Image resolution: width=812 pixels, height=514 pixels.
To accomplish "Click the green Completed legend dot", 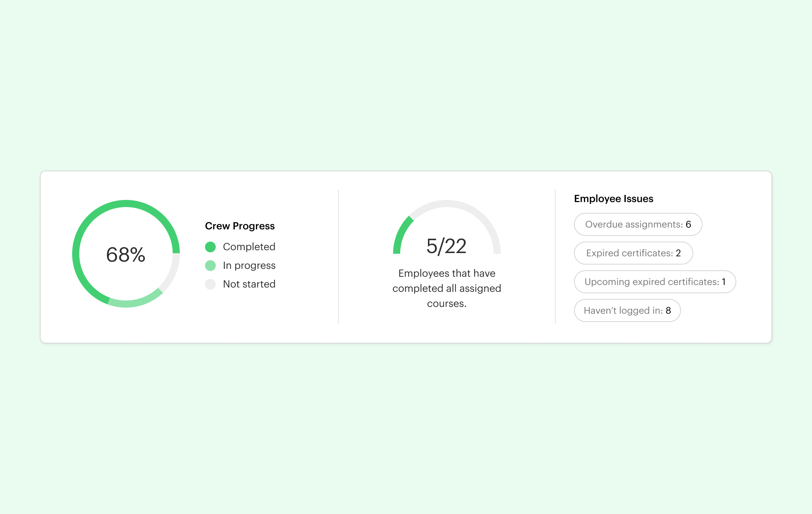I will coord(210,247).
